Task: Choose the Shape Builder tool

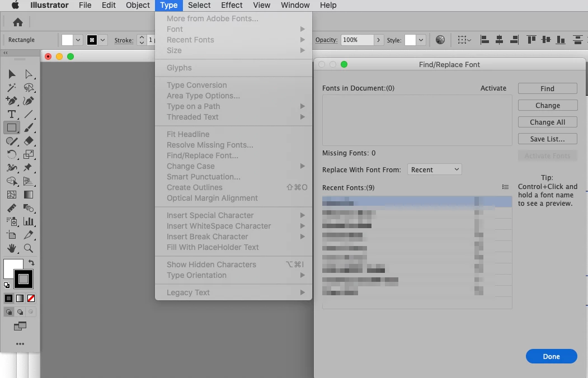Action: pos(12,181)
